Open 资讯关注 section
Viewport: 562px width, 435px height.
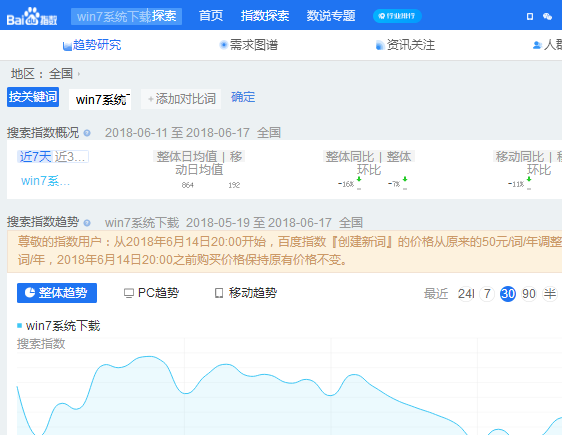point(405,45)
